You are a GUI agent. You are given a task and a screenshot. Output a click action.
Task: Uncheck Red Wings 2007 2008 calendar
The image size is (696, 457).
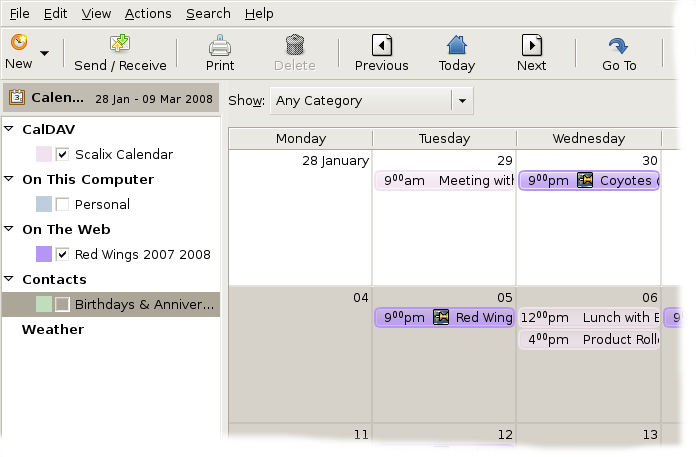point(63,254)
